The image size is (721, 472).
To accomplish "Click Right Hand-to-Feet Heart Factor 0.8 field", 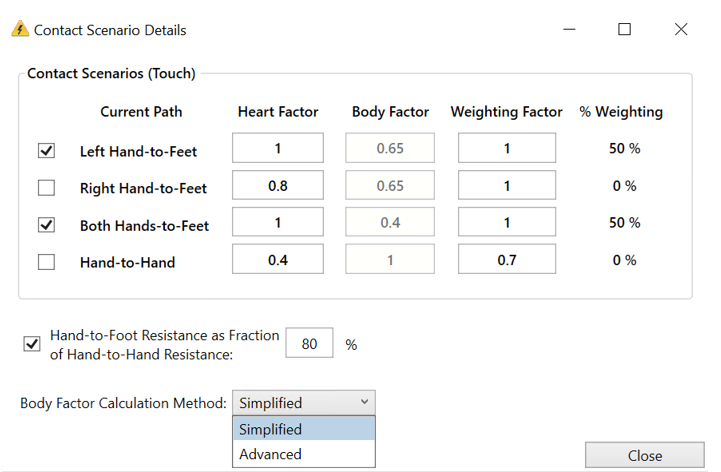I will pyautogui.click(x=278, y=185).
